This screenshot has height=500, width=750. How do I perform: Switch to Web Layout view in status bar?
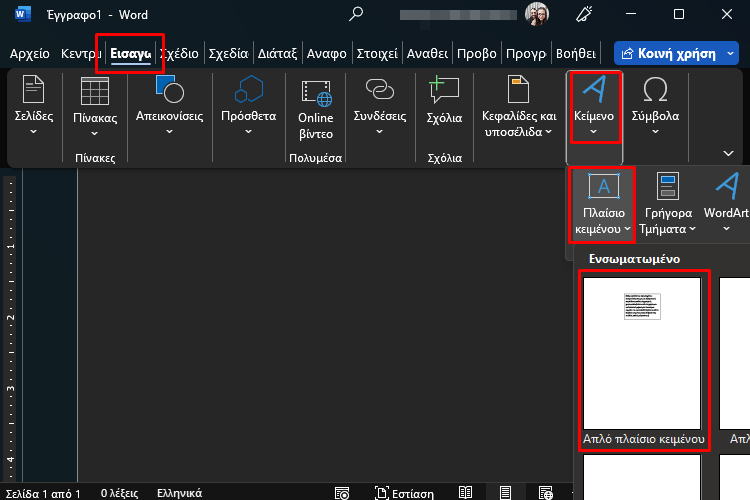[545, 492]
